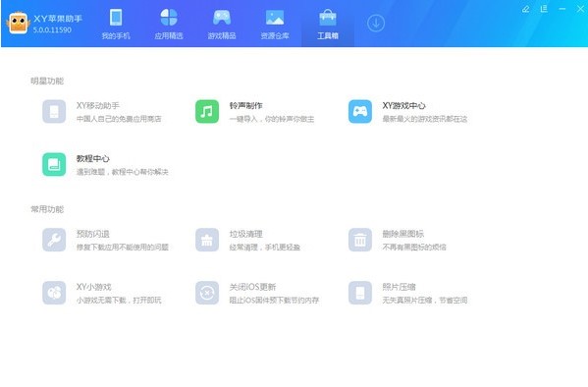Viewport: 588px width, 387px height.
Task: Click the XY小游戏 icon
Action: [54, 293]
